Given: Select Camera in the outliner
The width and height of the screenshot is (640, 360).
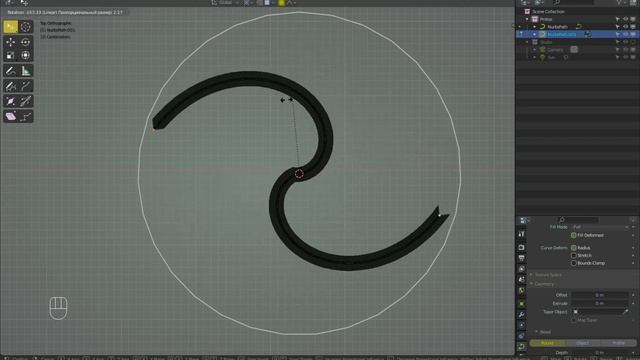Looking at the screenshot, I should [x=555, y=50].
